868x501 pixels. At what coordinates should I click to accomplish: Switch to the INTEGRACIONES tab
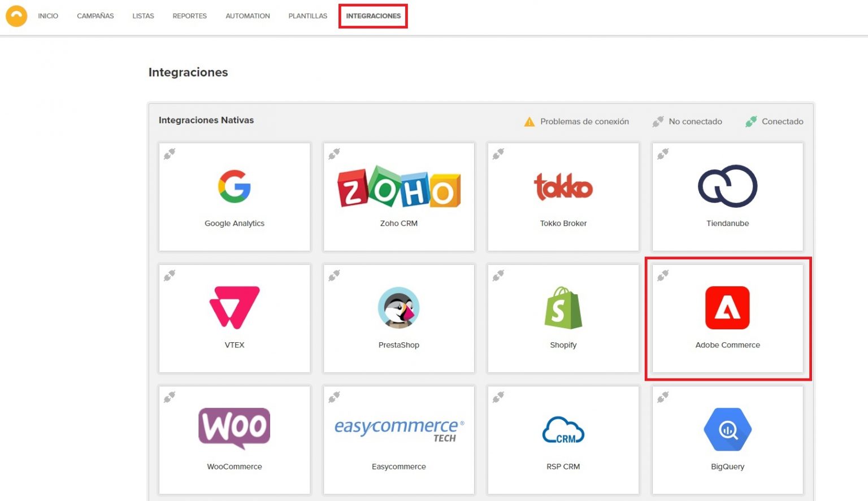(x=373, y=16)
